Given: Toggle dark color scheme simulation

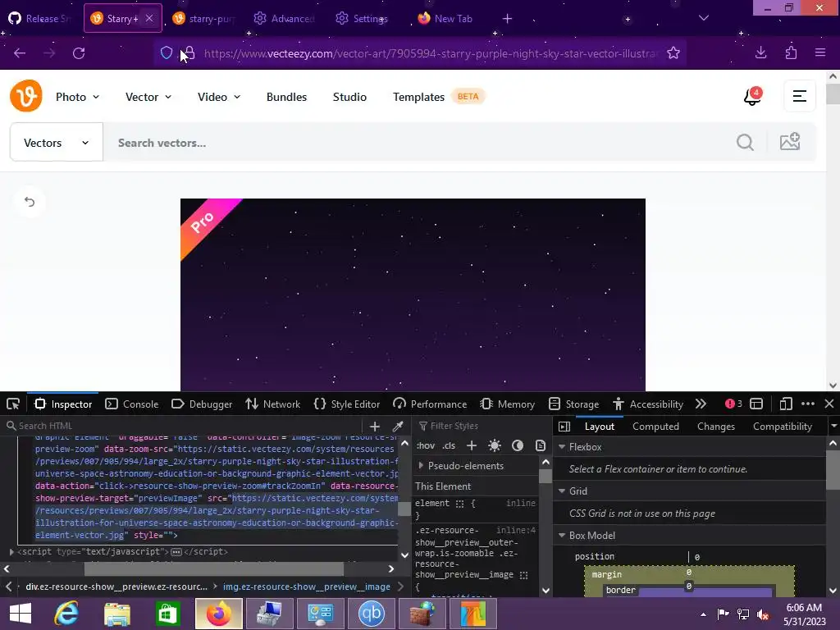Looking at the screenshot, I should (518, 445).
